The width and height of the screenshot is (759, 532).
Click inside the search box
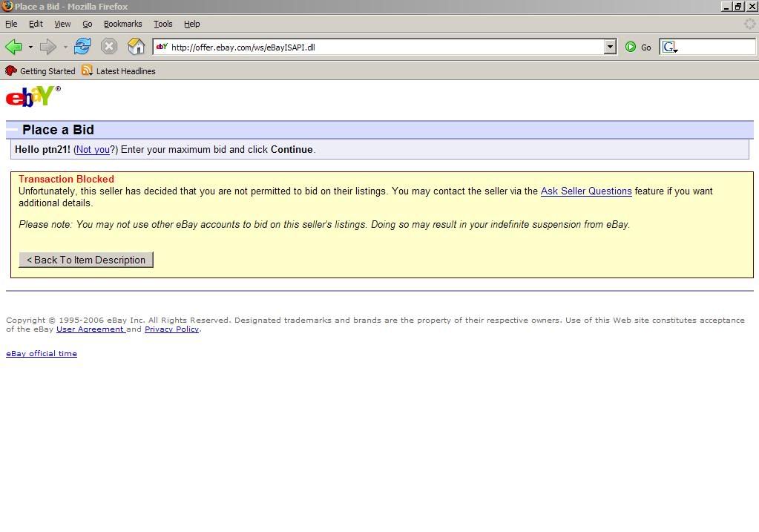717,47
